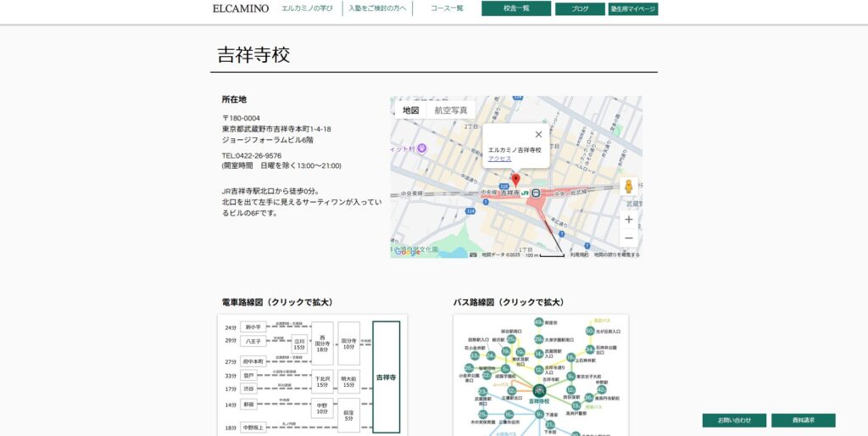
Task: Switch map to 地図 view
Action: tap(411, 109)
